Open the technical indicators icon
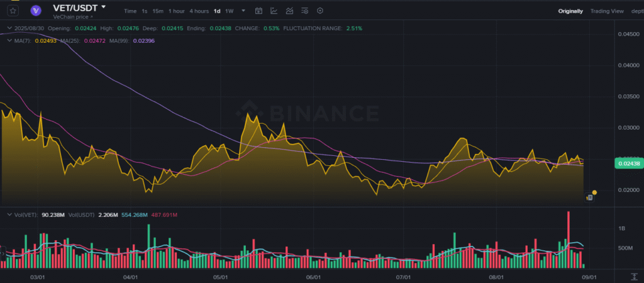The image size is (644, 283). point(289,11)
